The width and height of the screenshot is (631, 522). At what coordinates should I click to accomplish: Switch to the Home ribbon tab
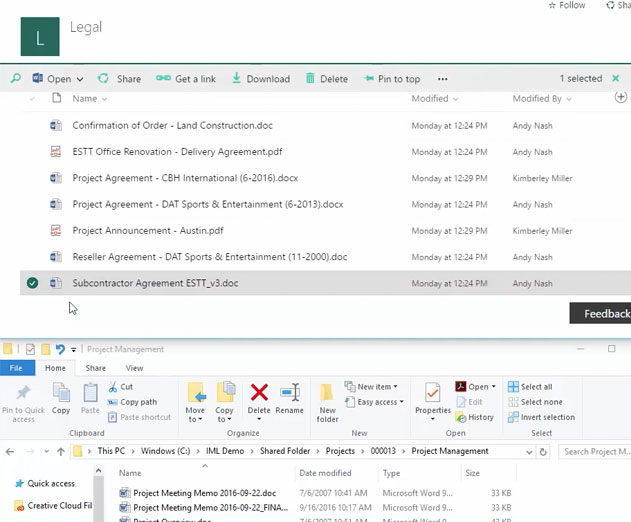(x=55, y=368)
